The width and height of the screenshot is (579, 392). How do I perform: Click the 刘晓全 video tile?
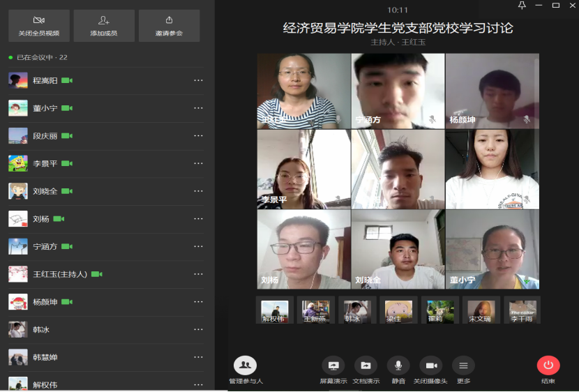(x=398, y=250)
